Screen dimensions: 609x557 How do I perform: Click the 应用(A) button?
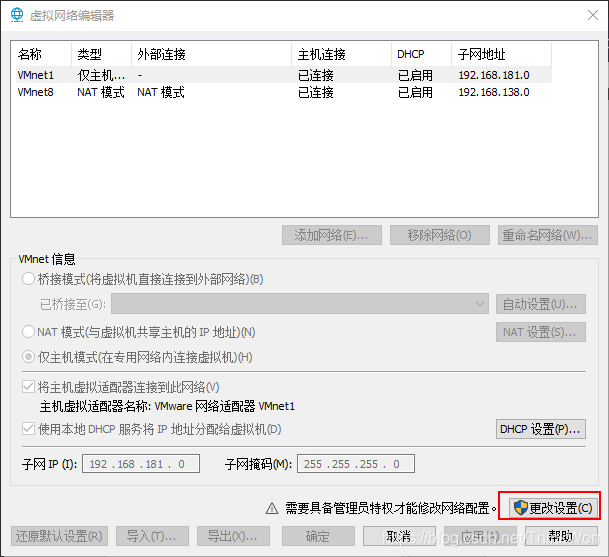(480, 536)
